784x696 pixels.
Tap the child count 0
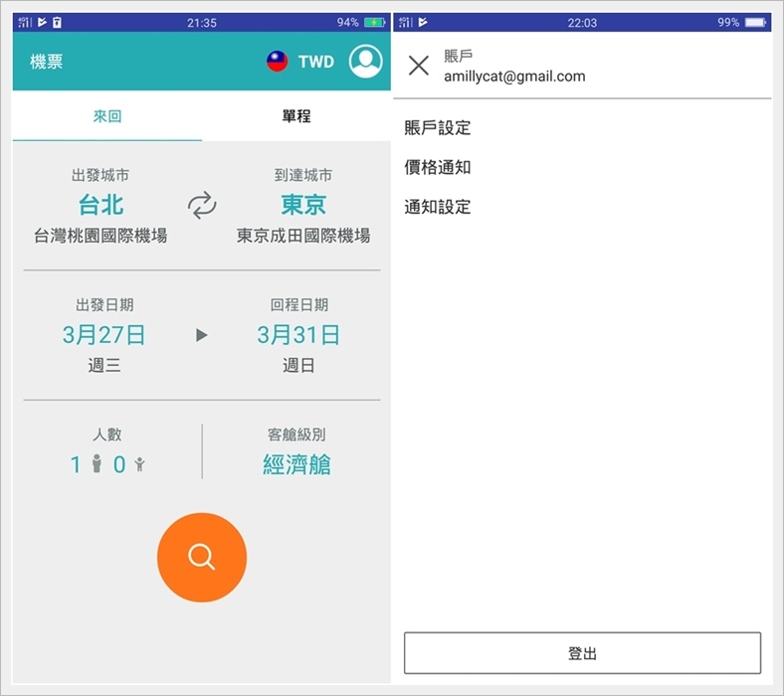119,464
